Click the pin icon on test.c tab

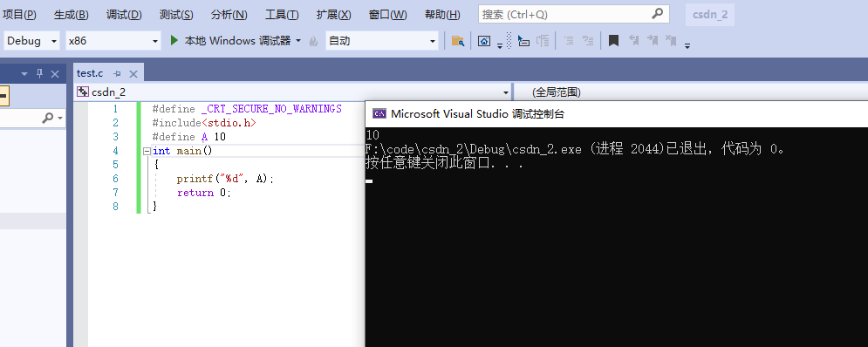pos(118,73)
